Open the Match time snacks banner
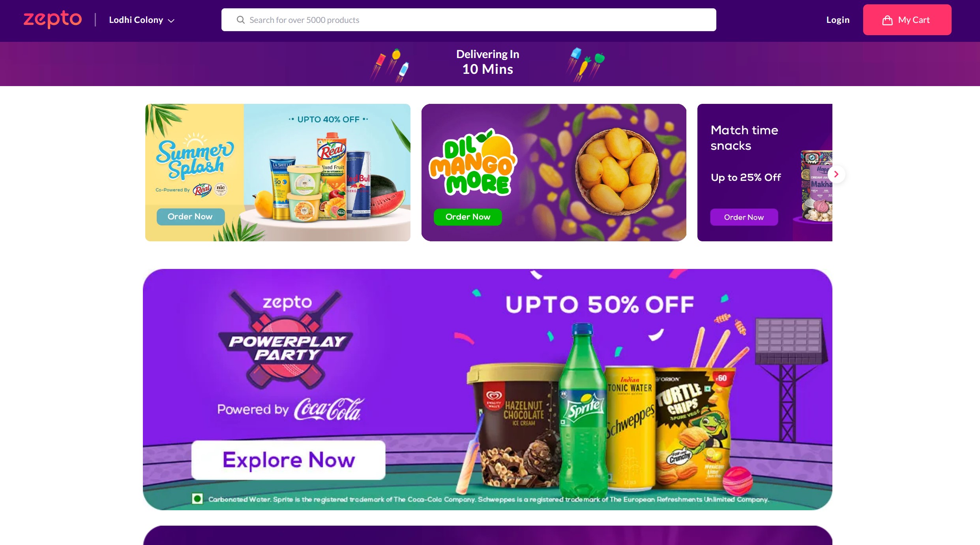 [765, 173]
